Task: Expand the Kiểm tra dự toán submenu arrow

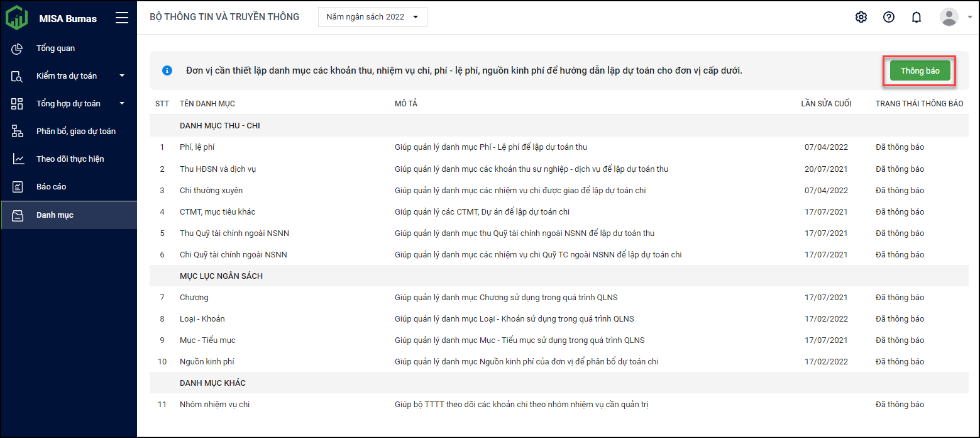Action: [x=122, y=76]
